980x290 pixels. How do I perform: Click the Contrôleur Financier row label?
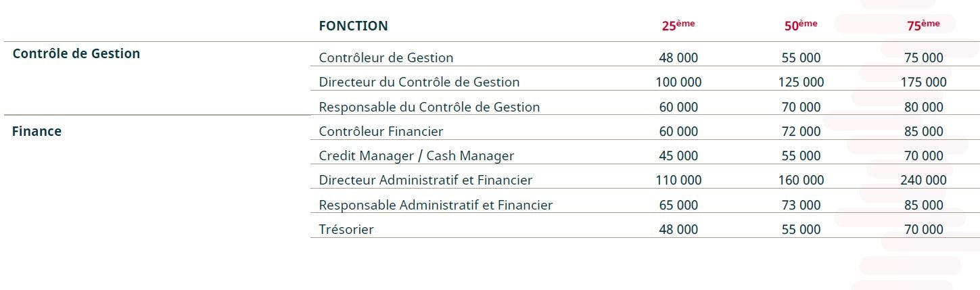381,131
